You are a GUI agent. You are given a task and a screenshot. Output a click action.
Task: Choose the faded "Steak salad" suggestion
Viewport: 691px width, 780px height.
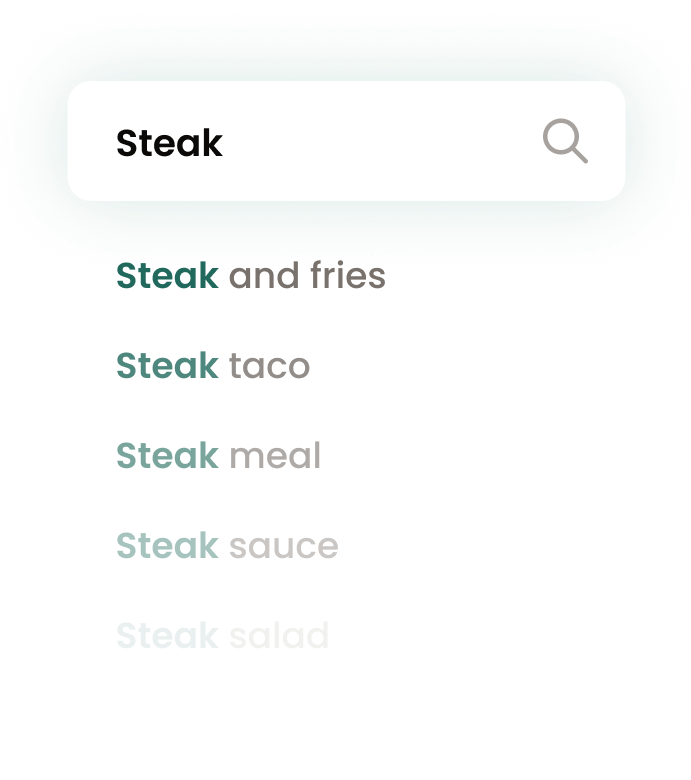[x=223, y=635]
